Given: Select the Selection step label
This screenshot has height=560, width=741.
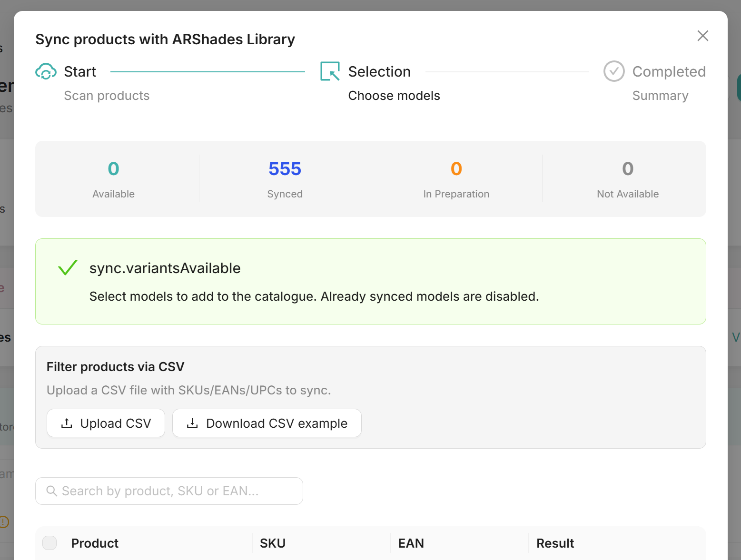Looking at the screenshot, I should point(379,72).
